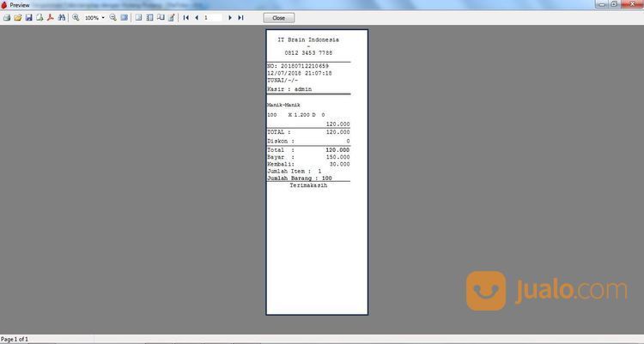Close the Preview window with X
Viewport: 644px width, 344px height.
[x=632, y=4]
